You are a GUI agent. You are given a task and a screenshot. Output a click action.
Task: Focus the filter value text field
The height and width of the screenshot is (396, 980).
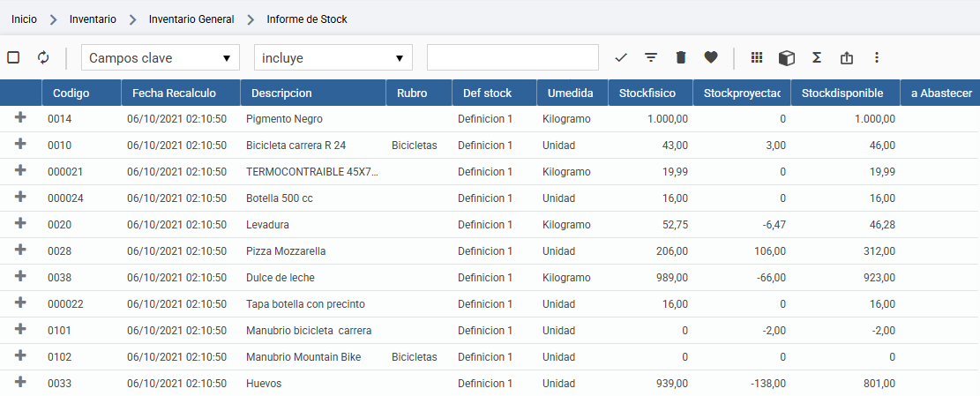512,57
